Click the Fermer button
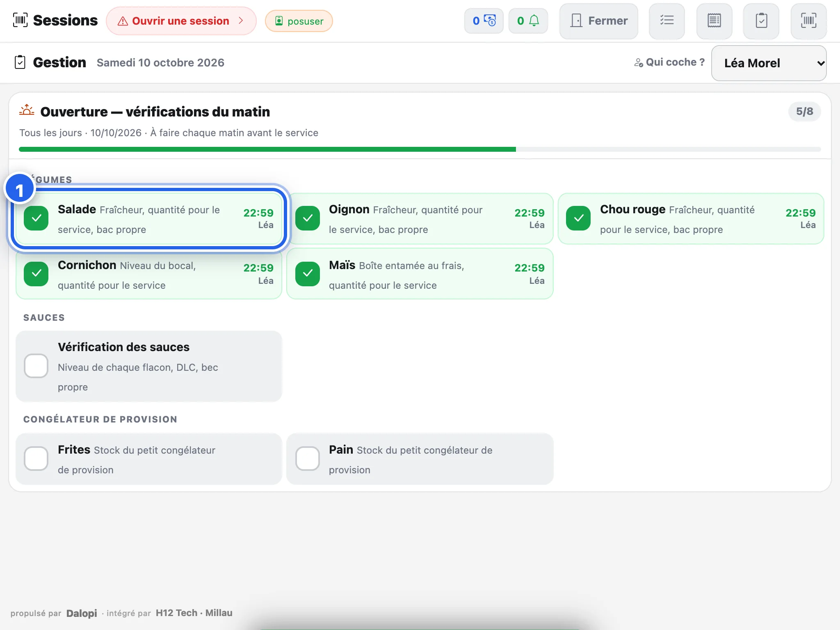Image resolution: width=840 pixels, height=630 pixels. tap(598, 21)
